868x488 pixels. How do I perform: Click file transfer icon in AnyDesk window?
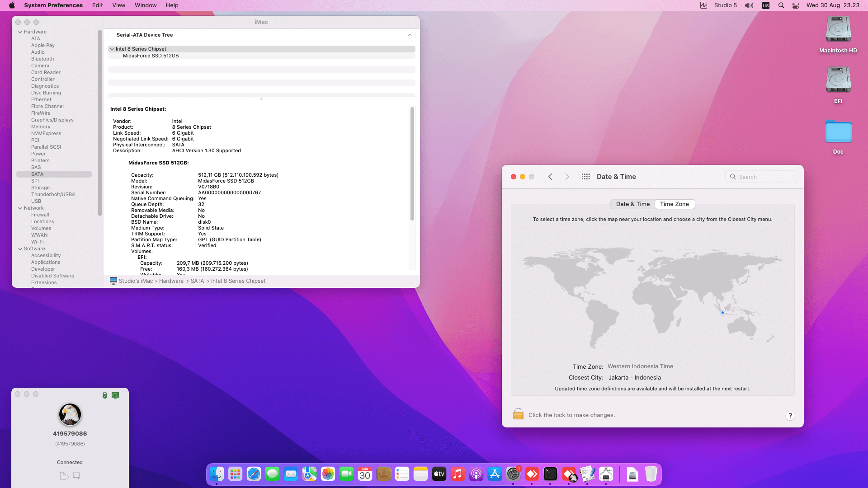tap(64, 476)
